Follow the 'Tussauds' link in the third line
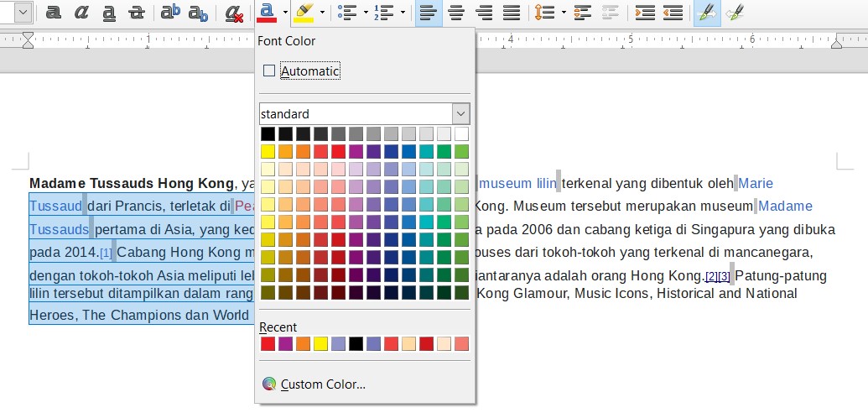868x413 pixels. [x=59, y=229]
